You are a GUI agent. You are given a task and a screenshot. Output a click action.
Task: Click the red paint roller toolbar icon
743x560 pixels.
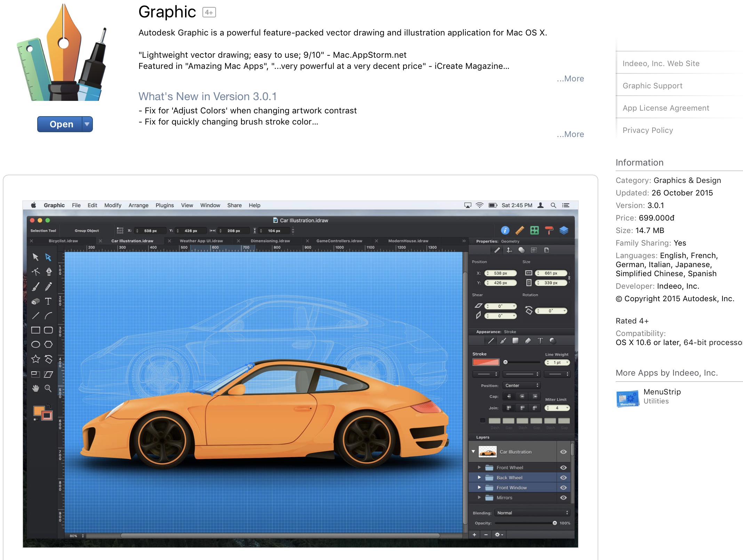[x=549, y=230]
